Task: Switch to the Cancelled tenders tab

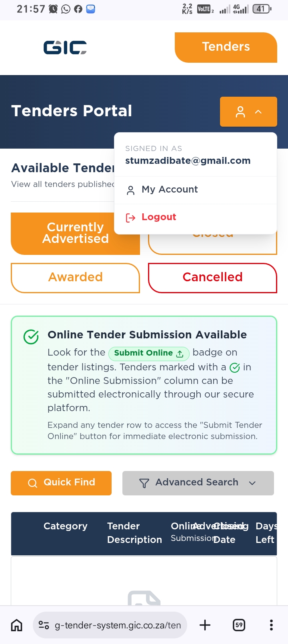Action: tap(212, 278)
